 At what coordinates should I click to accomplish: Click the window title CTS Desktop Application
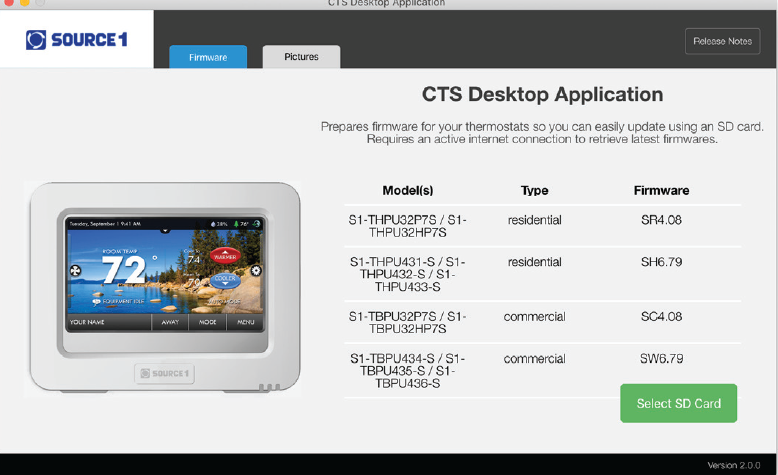coord(387,3)
